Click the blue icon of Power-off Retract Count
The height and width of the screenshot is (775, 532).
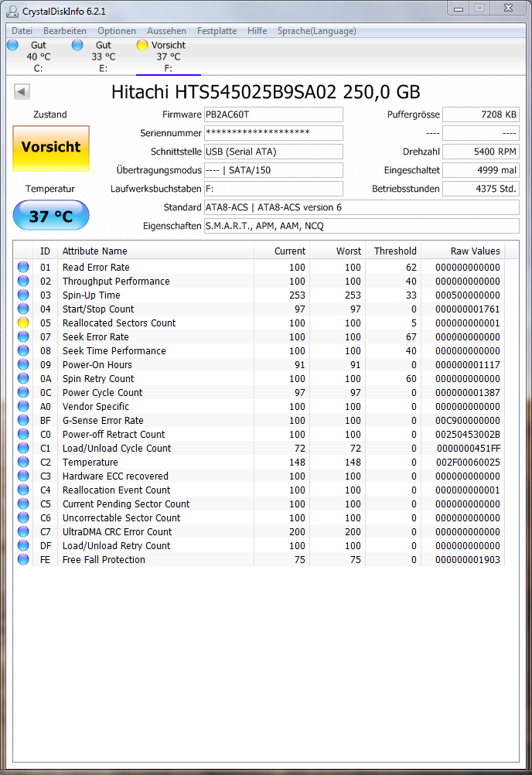23,434
